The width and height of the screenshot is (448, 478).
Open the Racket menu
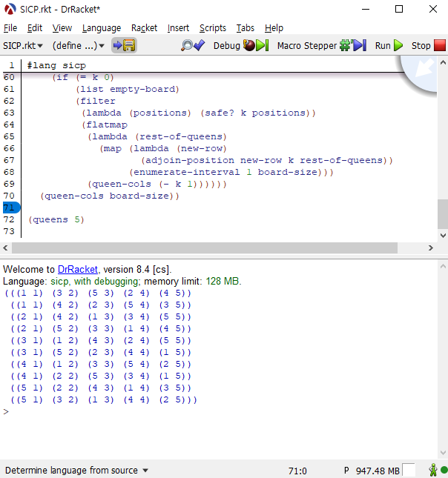pos(144,27)
